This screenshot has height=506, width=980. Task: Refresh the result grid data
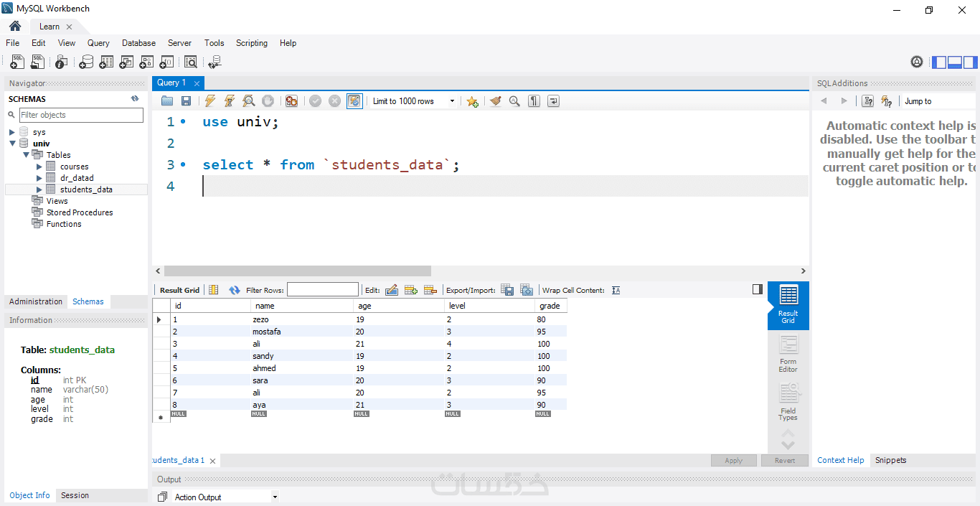click(235, 290)
